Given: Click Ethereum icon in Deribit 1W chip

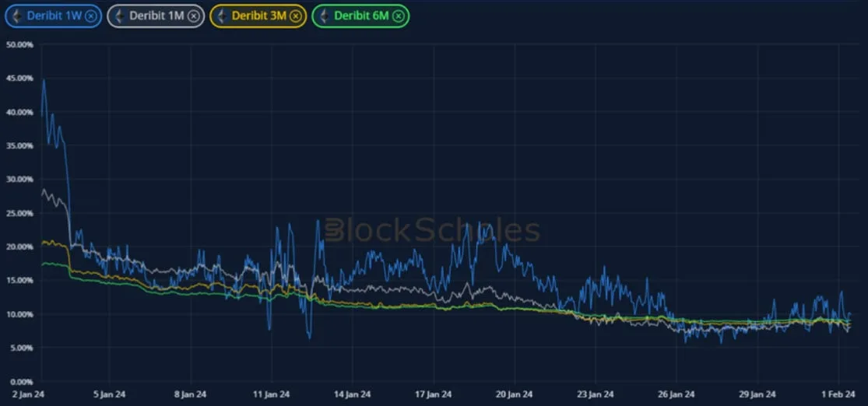Looking at the screenshot, I should coord(17,16).
